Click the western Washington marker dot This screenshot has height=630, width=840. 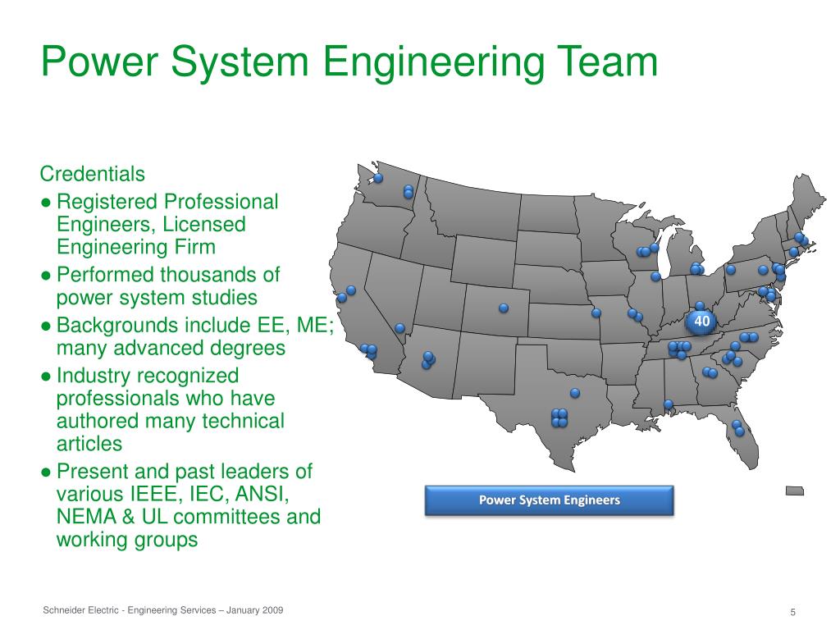[378, 178]
